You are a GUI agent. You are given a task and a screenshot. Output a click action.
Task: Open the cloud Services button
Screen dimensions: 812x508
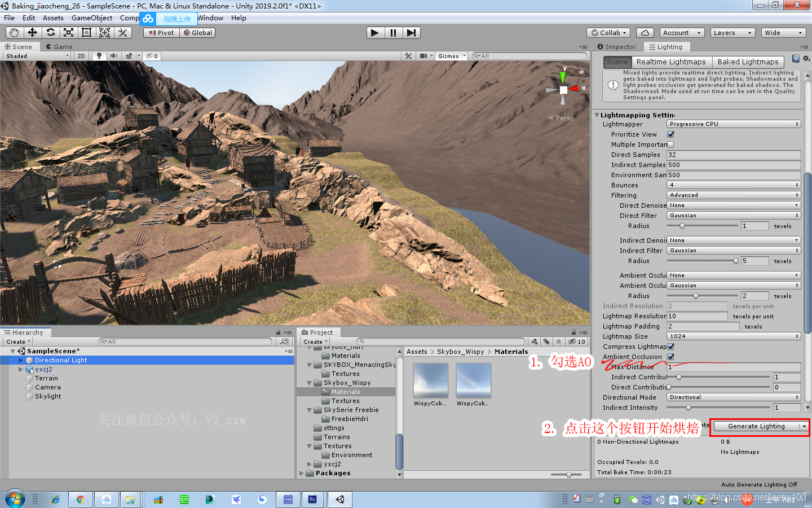645,33
